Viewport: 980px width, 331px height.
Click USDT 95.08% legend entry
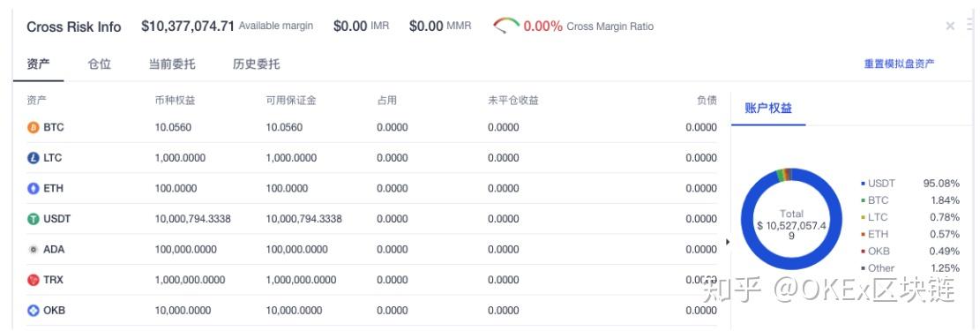(910, 184)
